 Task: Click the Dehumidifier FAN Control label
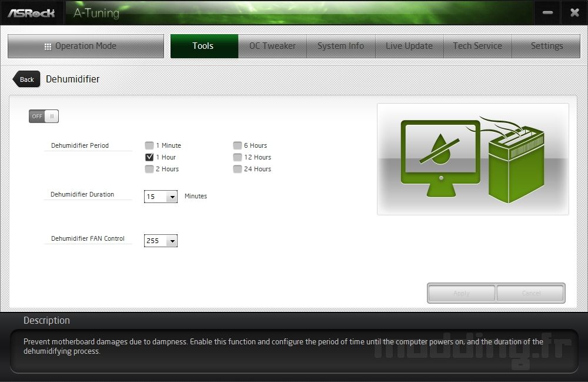coord(88,238)
